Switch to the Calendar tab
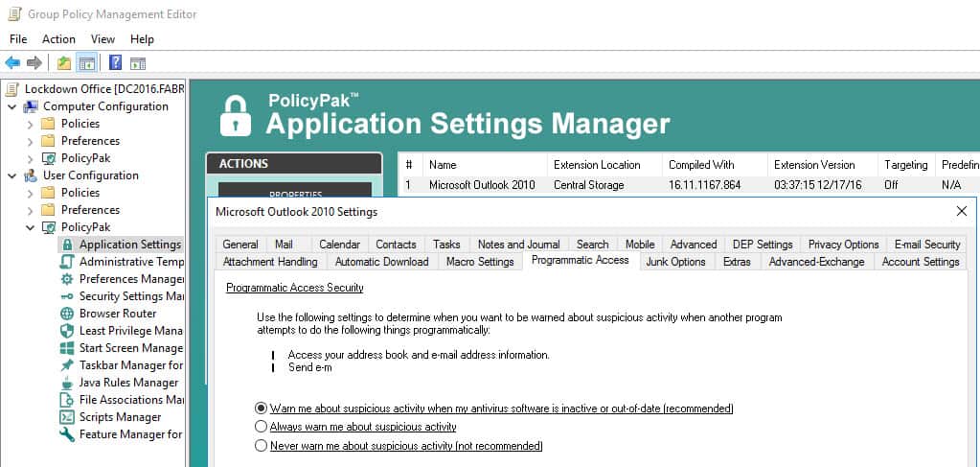The width and height of the screenshot is (980, 467). pos(339,245)
